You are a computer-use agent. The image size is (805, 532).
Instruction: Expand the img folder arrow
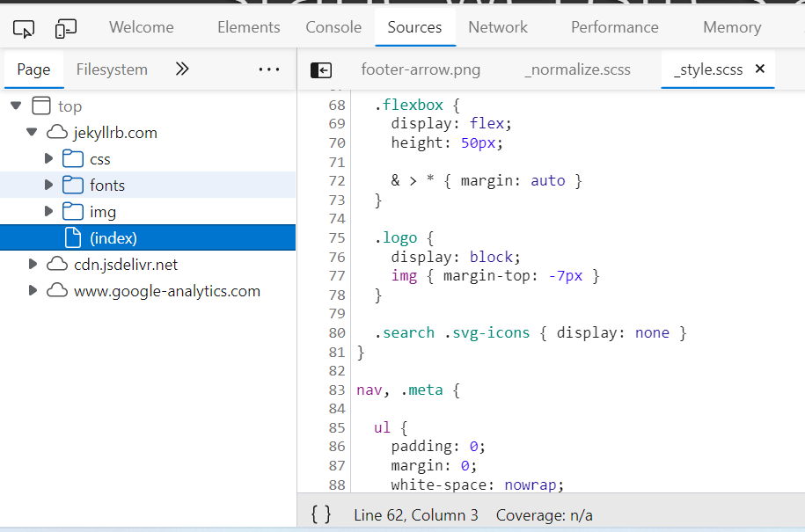49,212
